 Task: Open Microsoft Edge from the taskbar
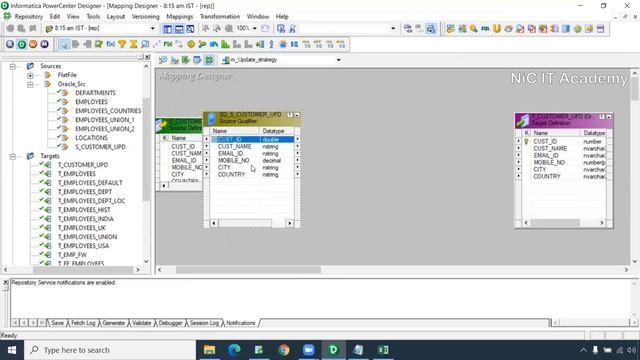point(234,350)
